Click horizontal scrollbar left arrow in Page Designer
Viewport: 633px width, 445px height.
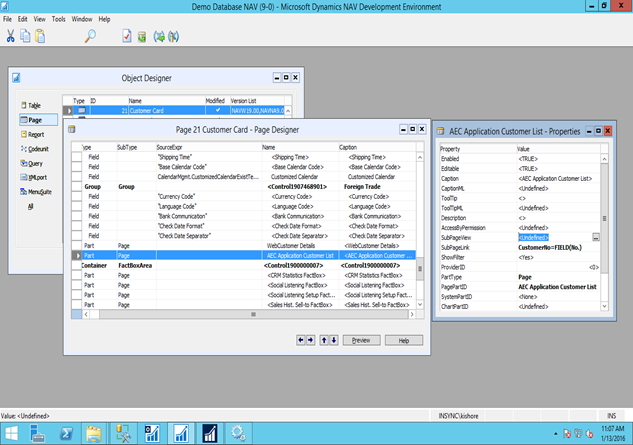tap(86, 314)
